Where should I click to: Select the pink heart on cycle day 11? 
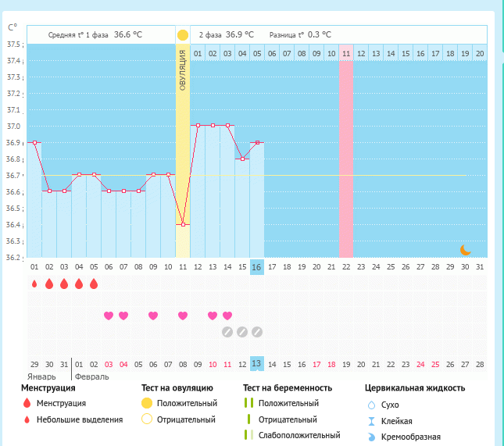[x=183, y=316]
